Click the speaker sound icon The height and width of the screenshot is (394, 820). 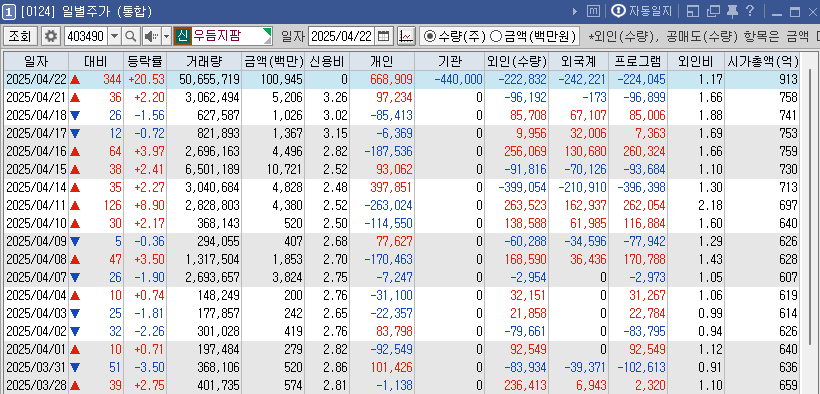click(x=151, y=36)
